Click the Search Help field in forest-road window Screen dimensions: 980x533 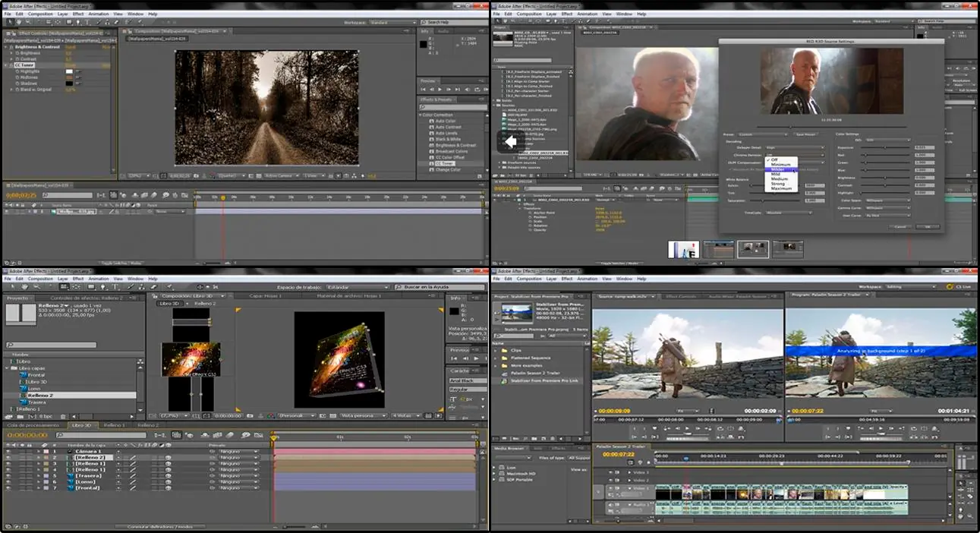click(454, 23)
